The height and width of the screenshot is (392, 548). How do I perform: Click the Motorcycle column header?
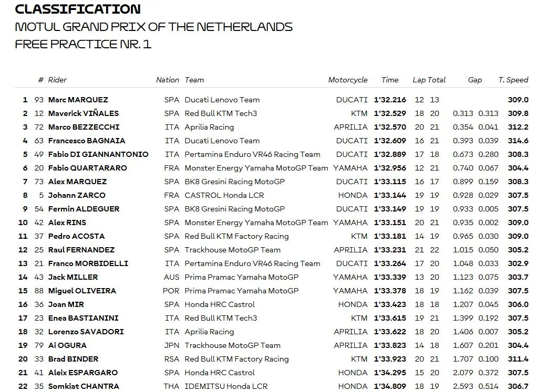pos(348,80)
